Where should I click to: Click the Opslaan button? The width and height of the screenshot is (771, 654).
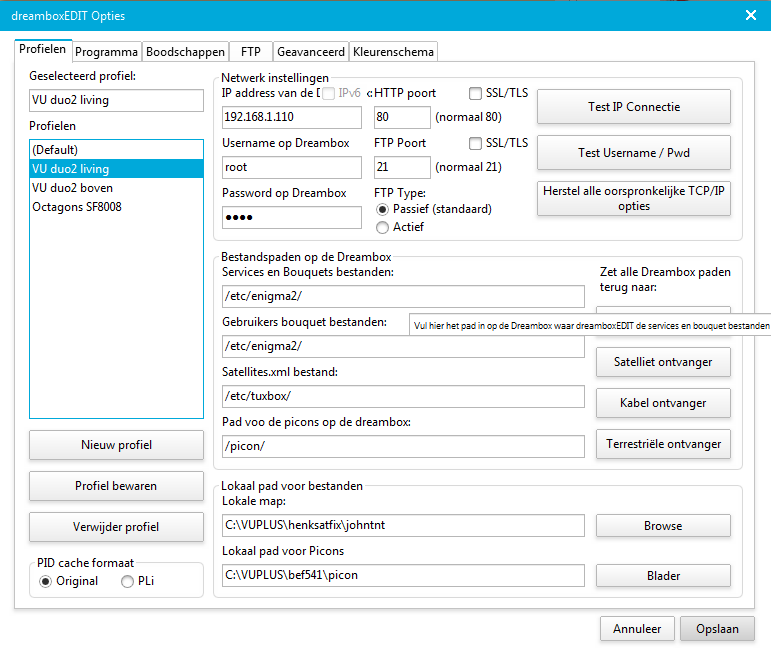(x=717, y=629)
